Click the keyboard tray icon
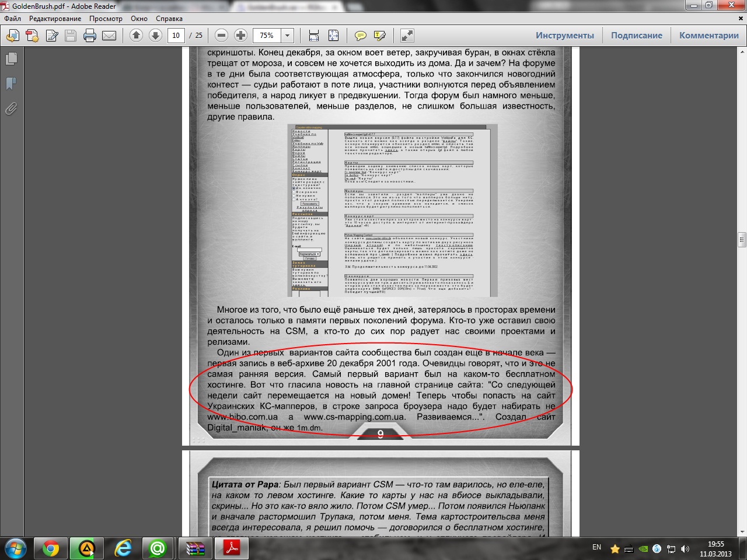The width and height of the screenshot is (747, 560). click(629, 549)
